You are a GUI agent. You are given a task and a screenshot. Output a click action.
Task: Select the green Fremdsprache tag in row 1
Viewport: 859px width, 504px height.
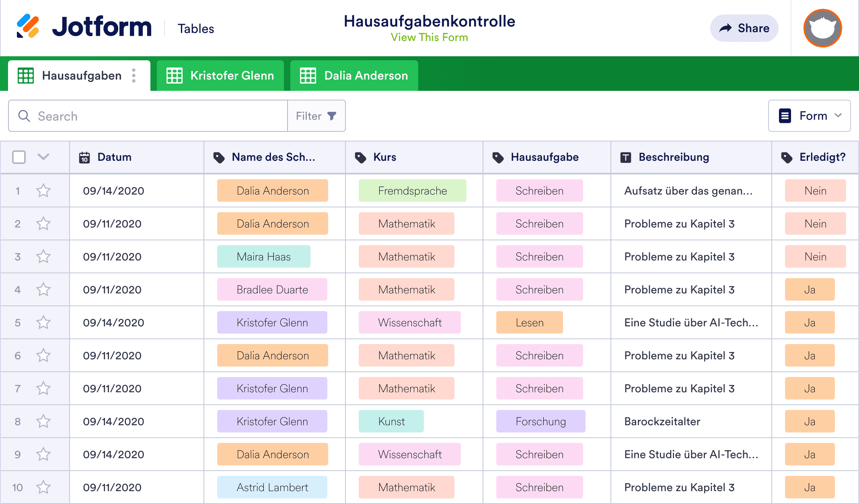tap(412, 191)
